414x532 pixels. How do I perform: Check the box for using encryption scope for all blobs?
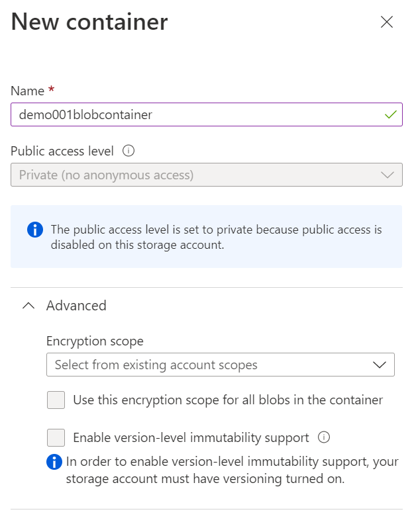click(x=56, y=400)
